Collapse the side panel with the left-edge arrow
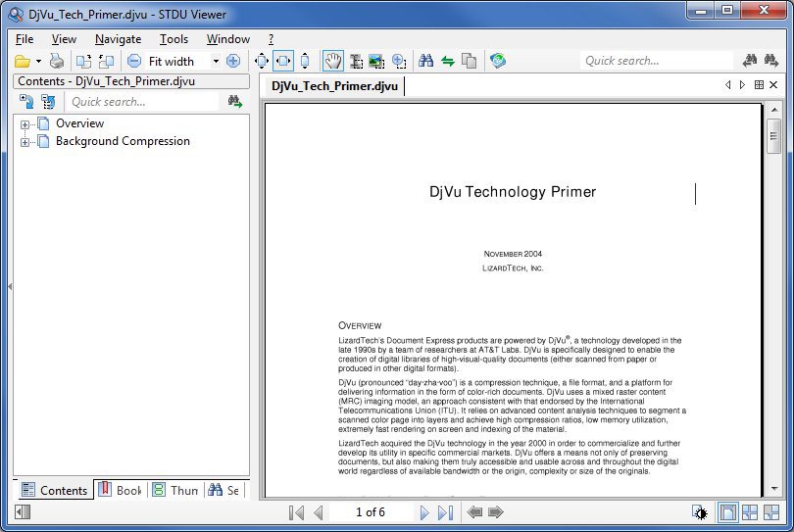 pyautogui.click(x=10, y=286)
